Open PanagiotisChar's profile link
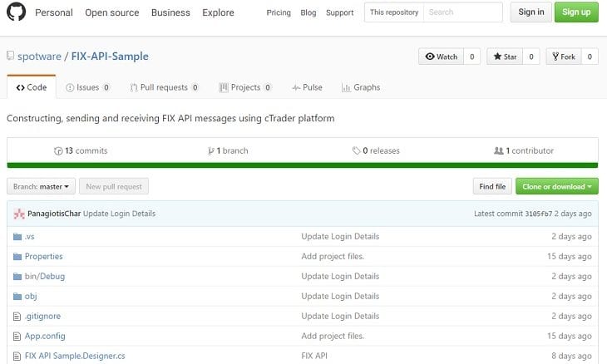This screenshot has width=607, height=364. click(54, 214)
